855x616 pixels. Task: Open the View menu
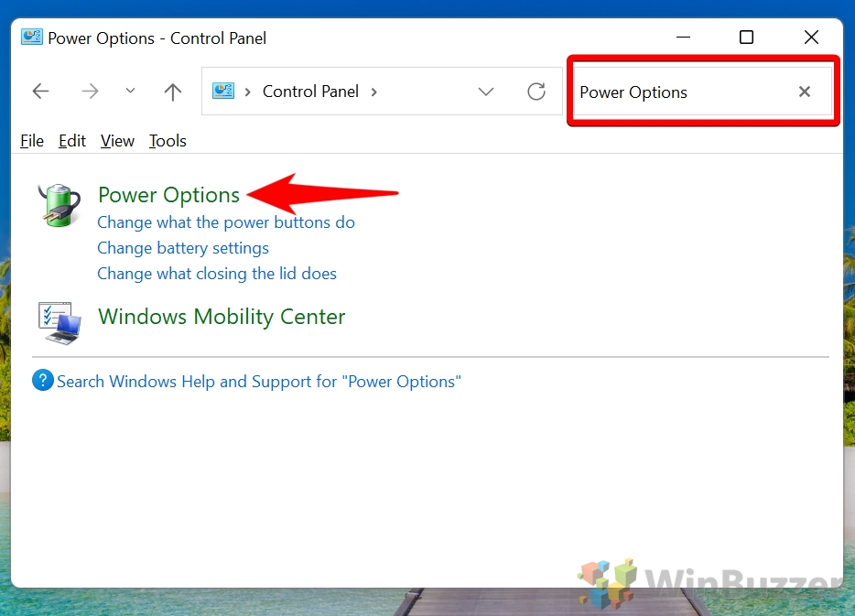click(x=117, y=141)
